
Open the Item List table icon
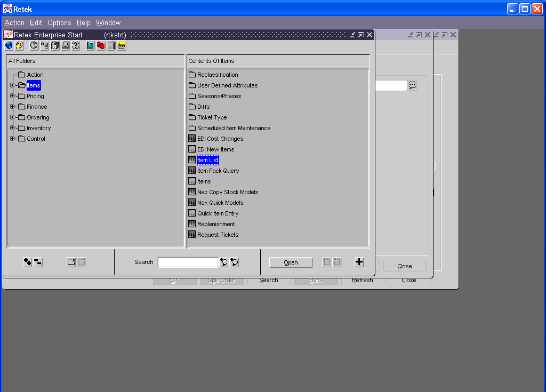192,160
